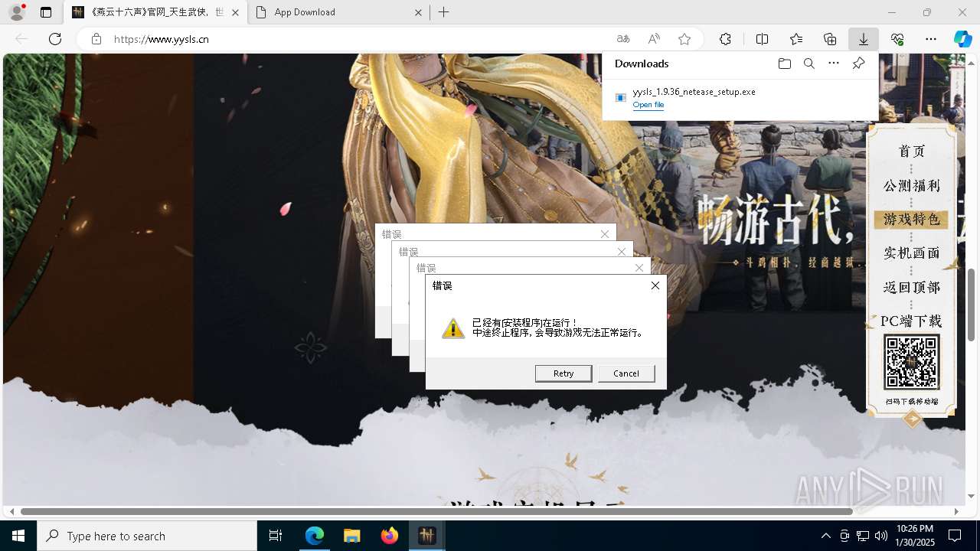Open the tab actions menu icon
The width and height of the screenshot is (980, 551).
click(46, 12)
